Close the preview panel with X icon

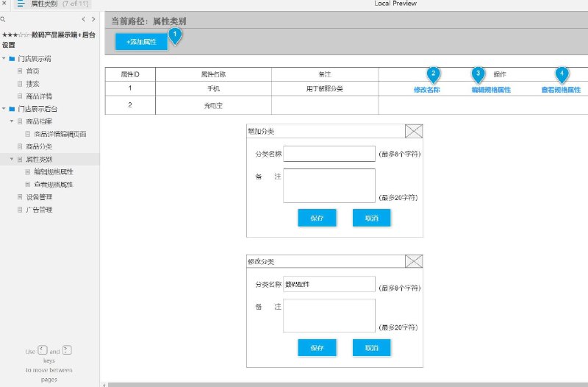coord(4,3)
